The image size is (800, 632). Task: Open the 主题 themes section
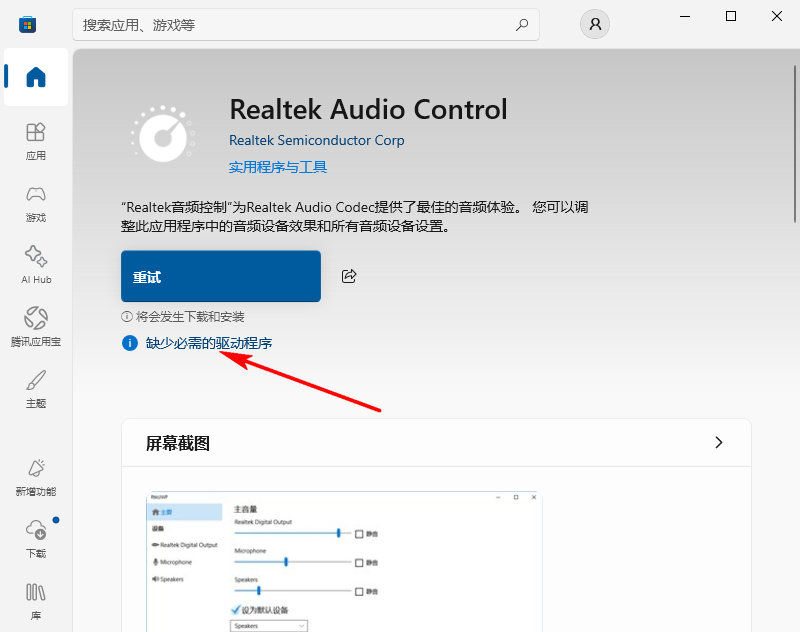click(x=36, y=389)
